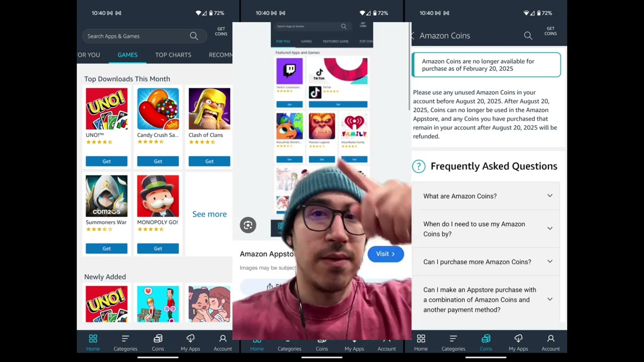The image size is (644, 362).
Task: Tap Get button under Summoners War
Action: point(107,248)
